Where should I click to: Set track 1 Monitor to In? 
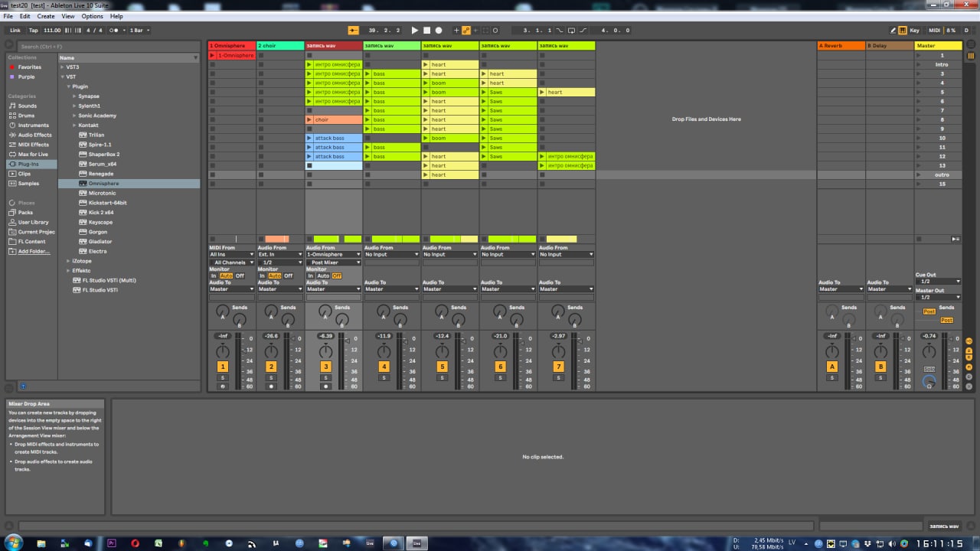[x=214, y=275]
